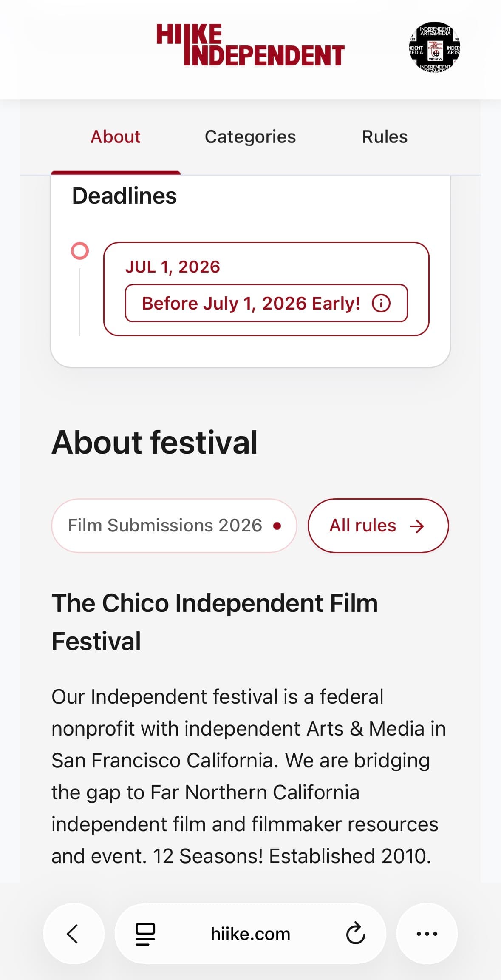Viewport: 501px width, 980px height.
Task: Click the info icon beside Early deadline
Action: (x=381, y=304)
